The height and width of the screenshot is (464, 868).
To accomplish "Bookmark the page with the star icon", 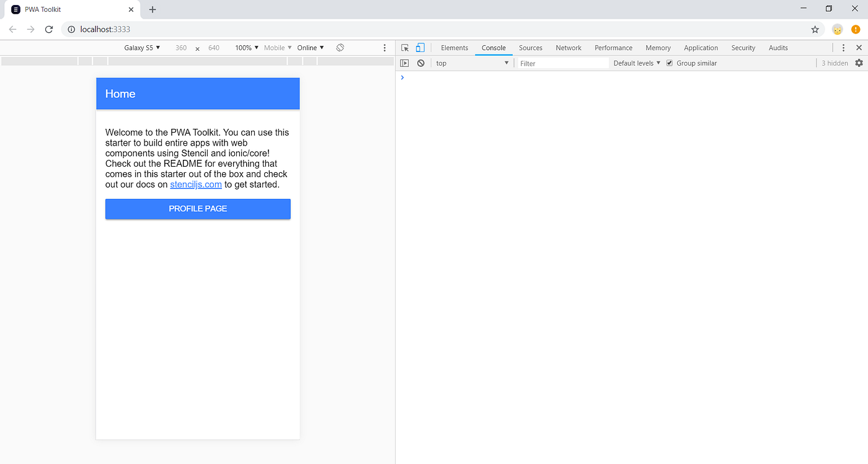I will tap(815, 28).
